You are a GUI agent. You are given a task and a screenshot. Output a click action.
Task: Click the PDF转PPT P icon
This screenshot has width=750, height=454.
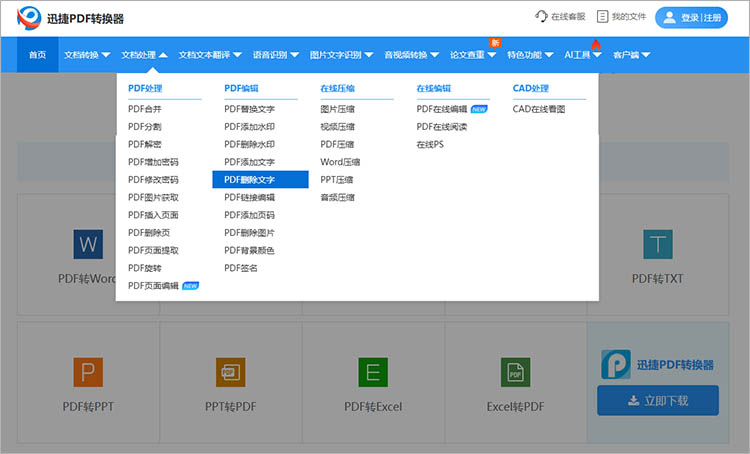point(88,372)
